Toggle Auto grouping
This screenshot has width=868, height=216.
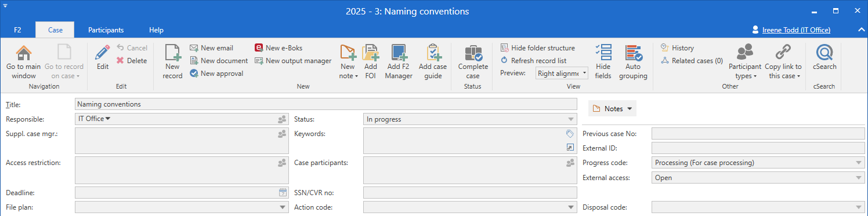(633, 62)
